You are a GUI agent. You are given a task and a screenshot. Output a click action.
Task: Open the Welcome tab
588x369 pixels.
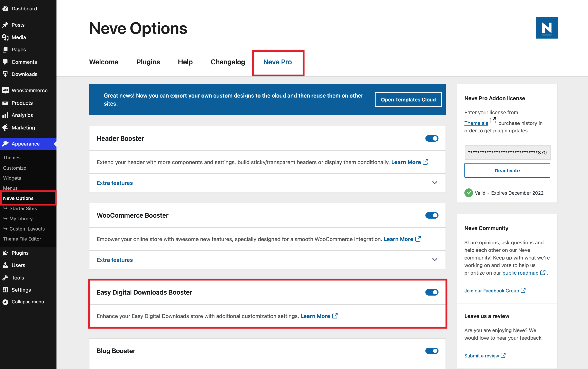pos(103,62)
